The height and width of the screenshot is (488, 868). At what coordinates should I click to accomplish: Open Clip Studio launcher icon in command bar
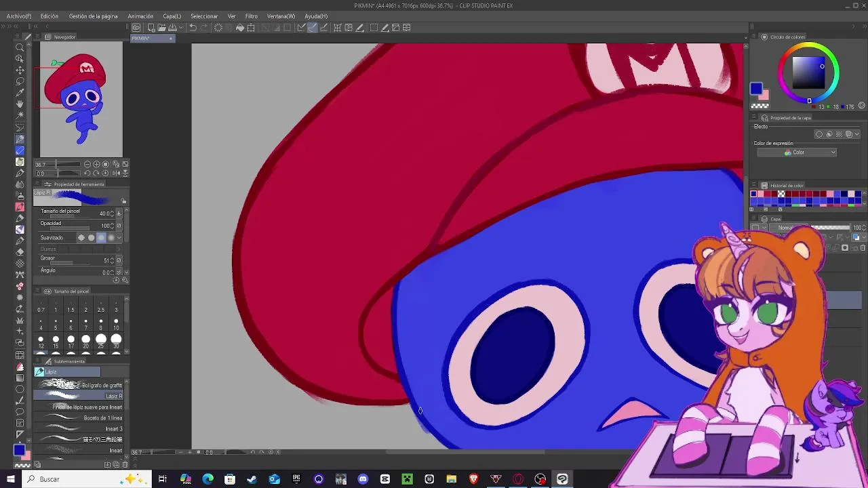pos(136,28)
